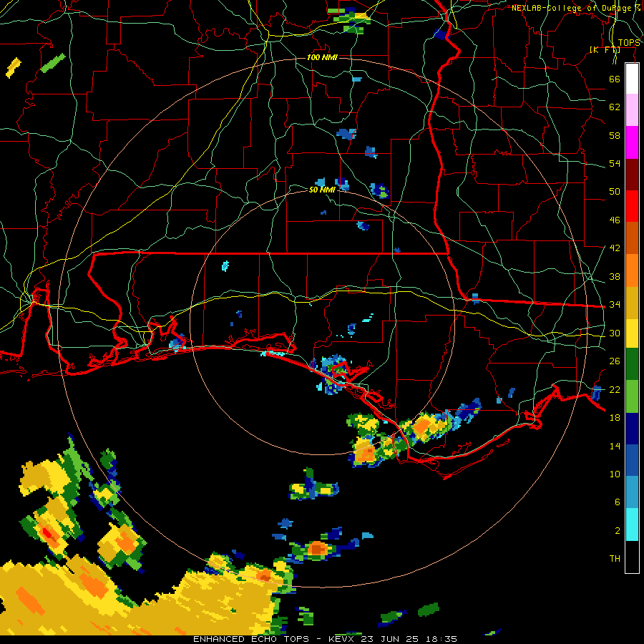644x644 pixels.
Task: Click the legend value '10'
Action: click(615, 474)
